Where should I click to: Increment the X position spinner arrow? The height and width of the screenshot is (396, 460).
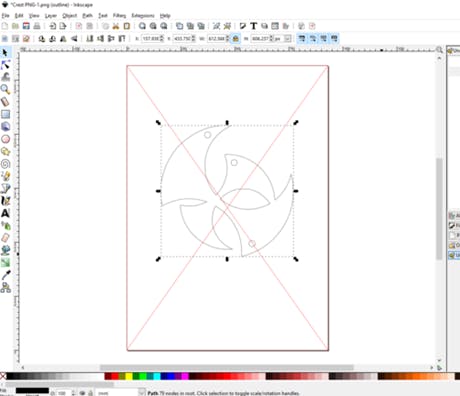[x=162, y=37]
